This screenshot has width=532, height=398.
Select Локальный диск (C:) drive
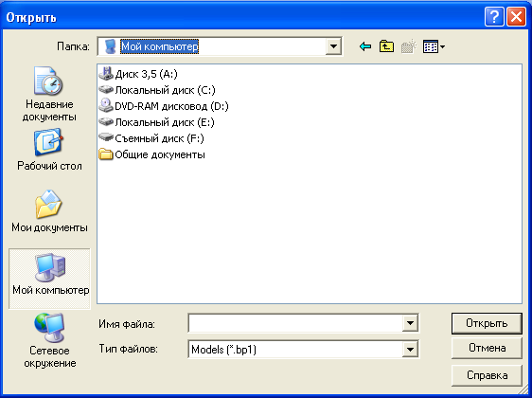coord(157,90)
